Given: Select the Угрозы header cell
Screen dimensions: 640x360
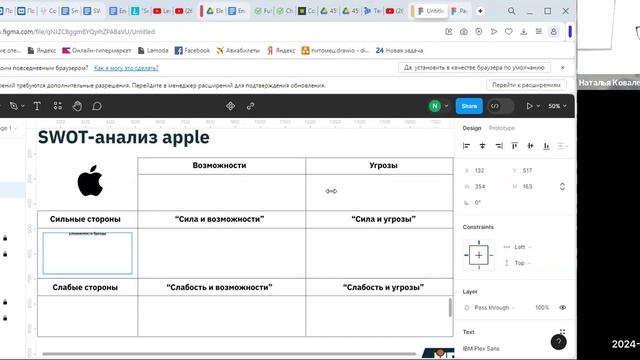Looking at the screenshot, I should (x=383, y=165).
